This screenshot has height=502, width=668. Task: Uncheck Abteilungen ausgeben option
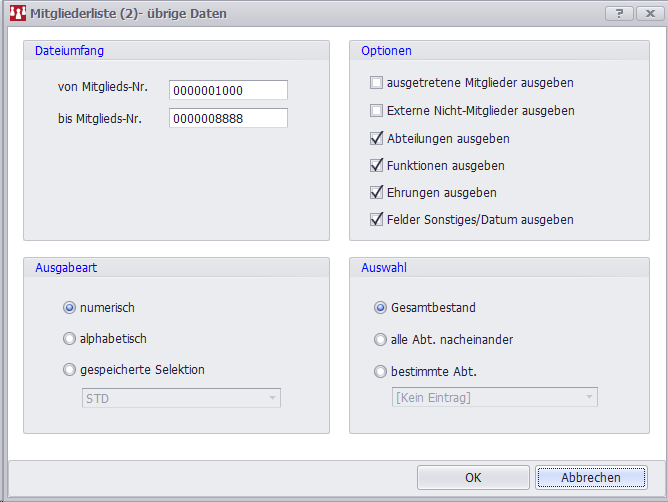377,138
